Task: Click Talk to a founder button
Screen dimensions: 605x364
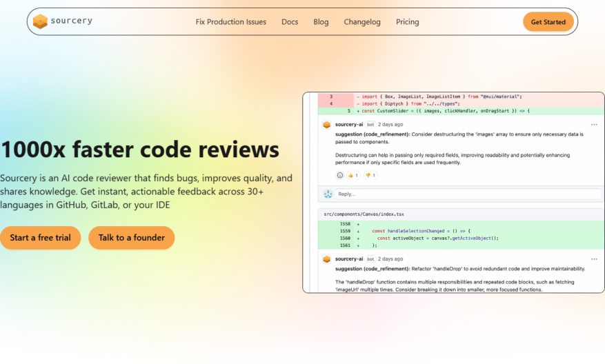Action: click(x=132, y=238)
